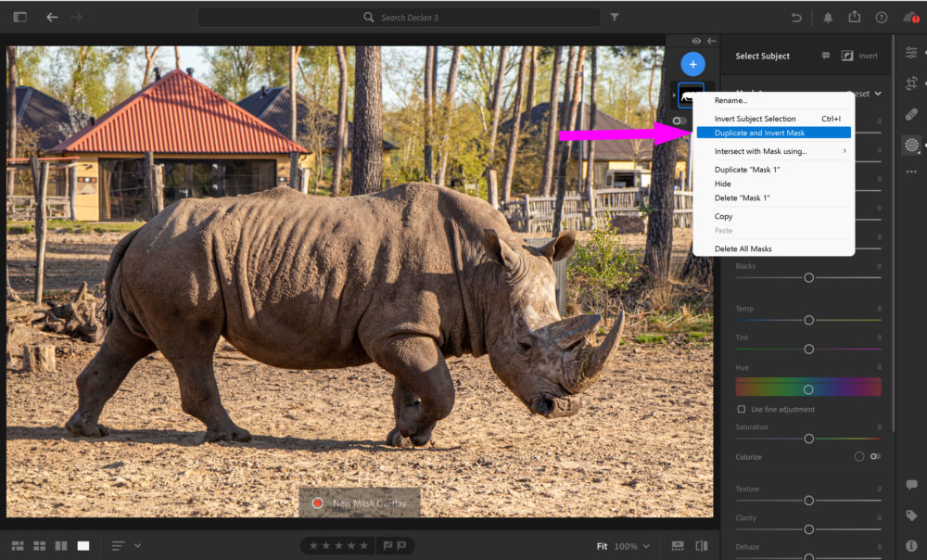
Task: Open the sort options chevron
Action: [138, 546]
